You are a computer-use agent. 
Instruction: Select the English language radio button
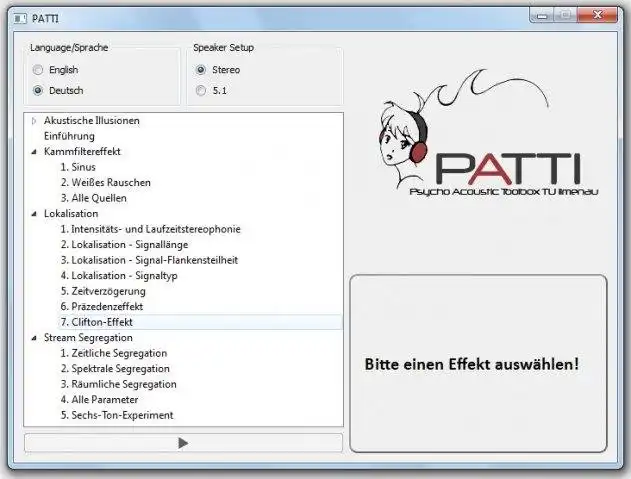[38, 70]
